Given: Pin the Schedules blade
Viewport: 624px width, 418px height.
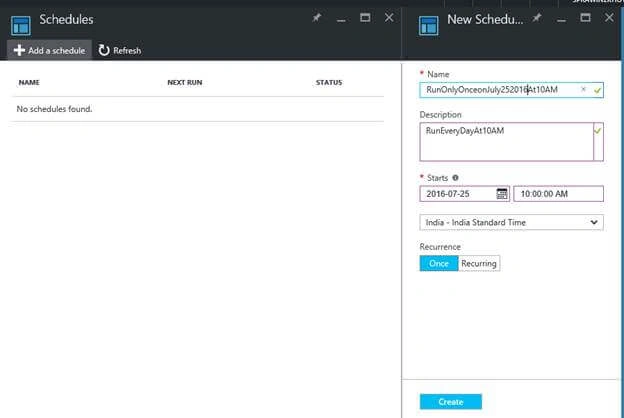Looking at the screenshot, I should pos(317,18).
